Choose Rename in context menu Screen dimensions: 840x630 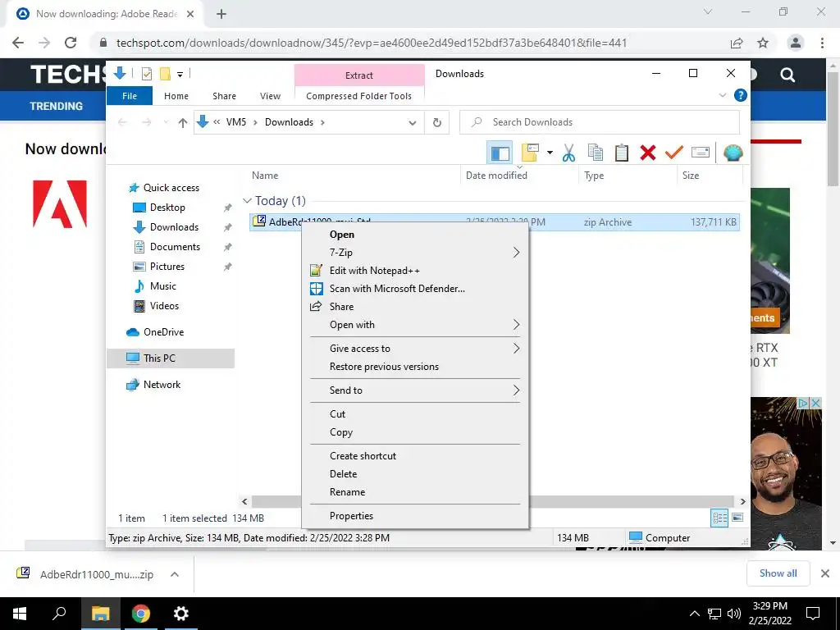(416, 492)
